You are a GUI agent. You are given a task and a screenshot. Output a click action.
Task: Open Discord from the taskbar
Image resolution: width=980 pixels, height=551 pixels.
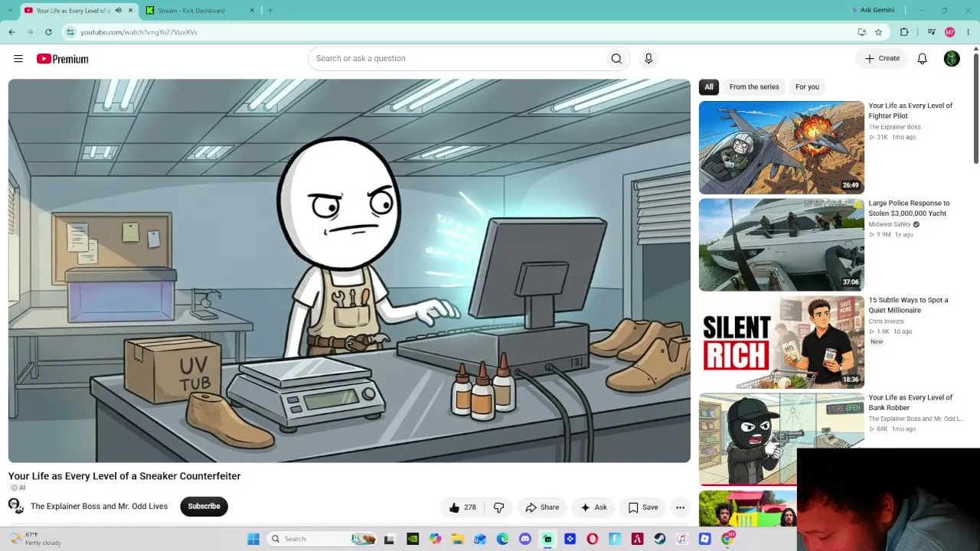pos(525,539)
